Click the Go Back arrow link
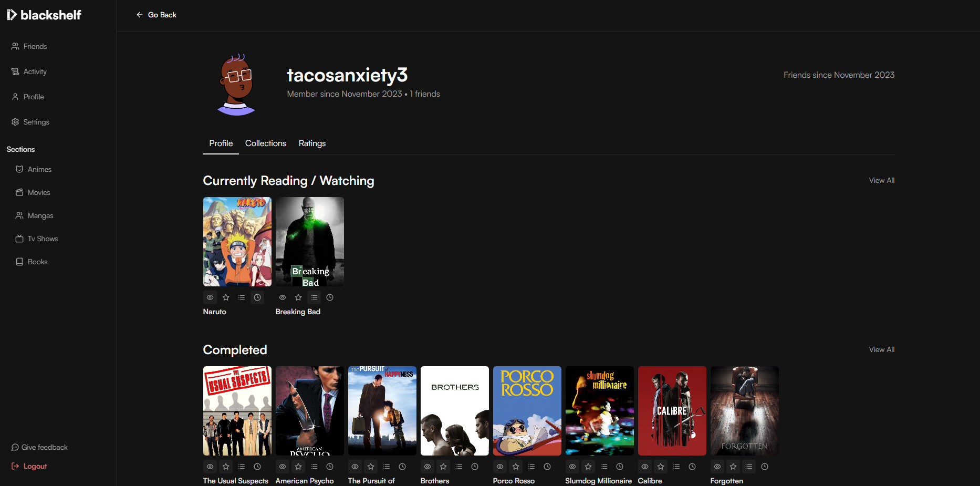980x486 pixels. click(156, 15)
